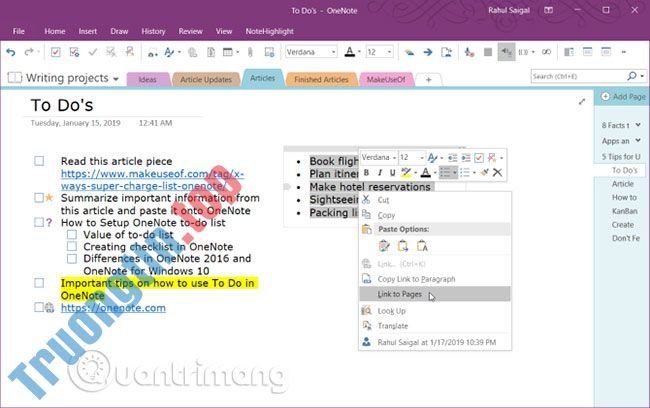Screen dimensions: 650x408
Task: Expand the '8 Facts' page group chevron
Action: [638, 125]
